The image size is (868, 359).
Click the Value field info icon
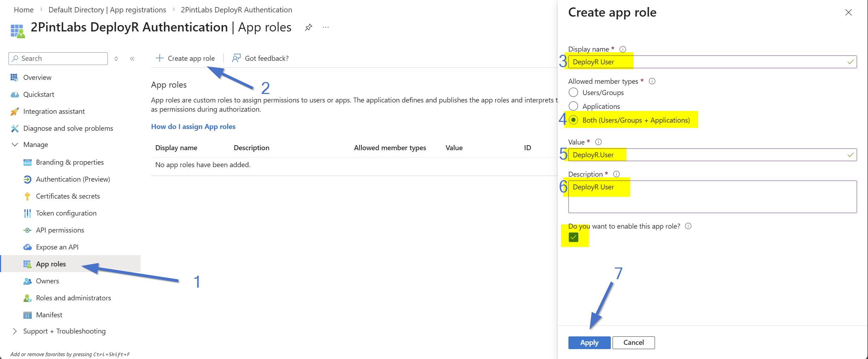598,142
